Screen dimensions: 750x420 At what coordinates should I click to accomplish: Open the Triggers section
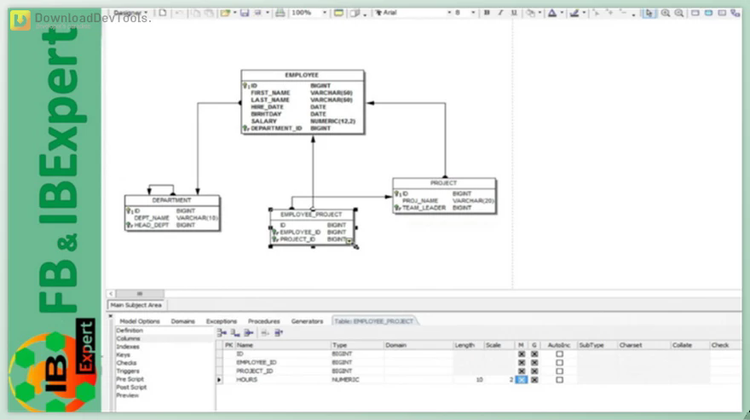[128, 371]
